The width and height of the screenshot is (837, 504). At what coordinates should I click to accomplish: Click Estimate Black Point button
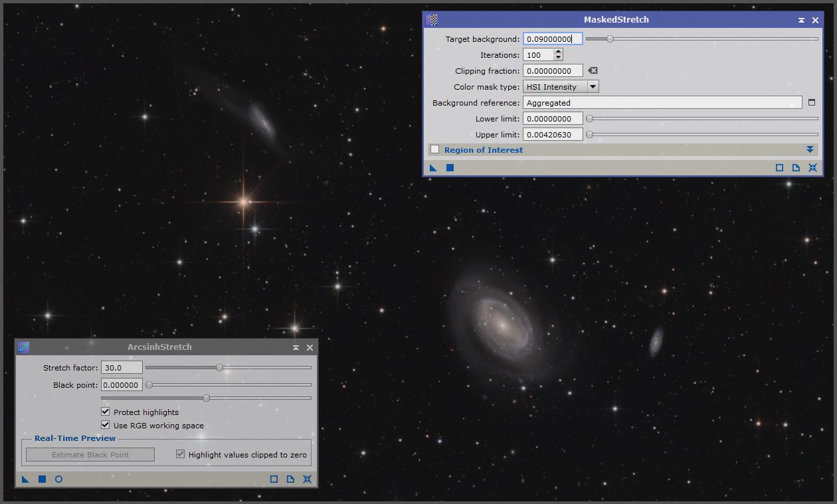[x=90, y=455]
